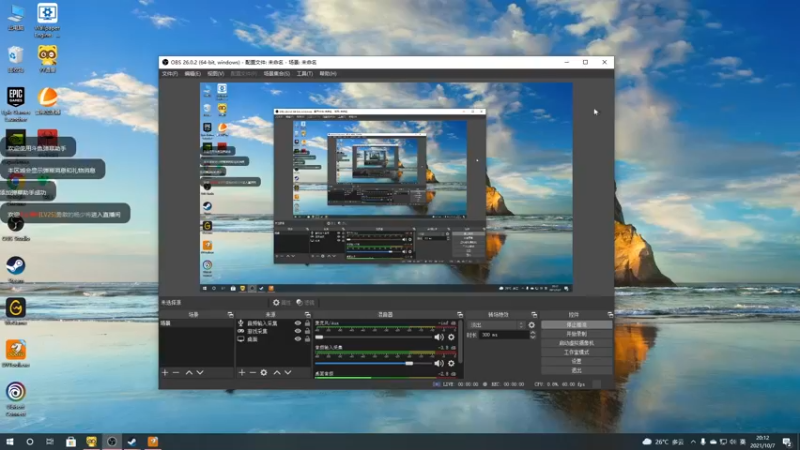
Task: Open Steam from the desktop icons
Action: pyautogui.click(x=16, y=269)
